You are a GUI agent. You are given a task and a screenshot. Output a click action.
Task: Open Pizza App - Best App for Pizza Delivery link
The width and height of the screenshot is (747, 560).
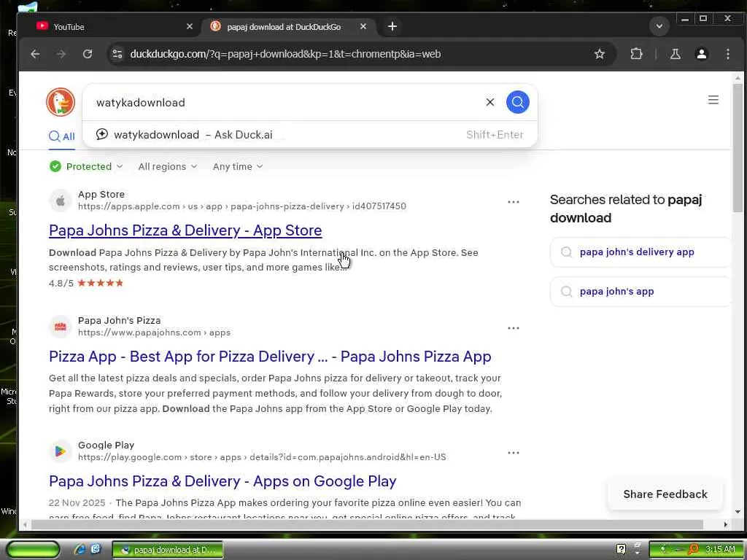[270, 356]
